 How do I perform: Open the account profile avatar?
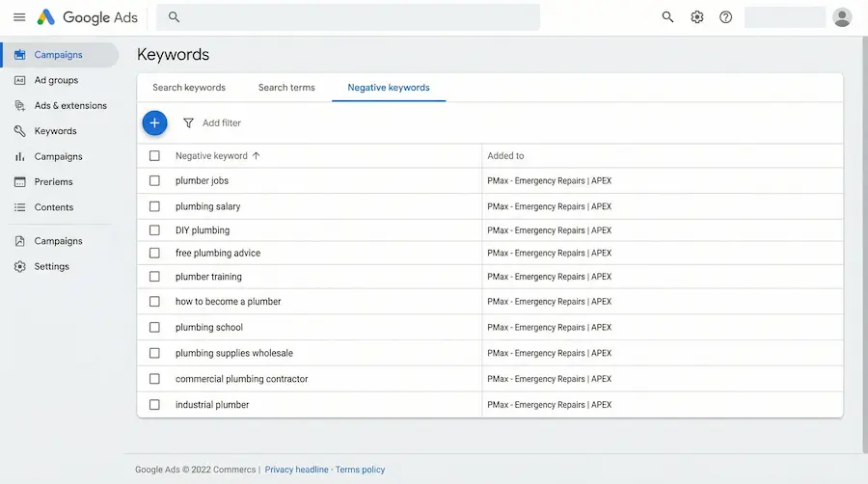pos(842,17)
